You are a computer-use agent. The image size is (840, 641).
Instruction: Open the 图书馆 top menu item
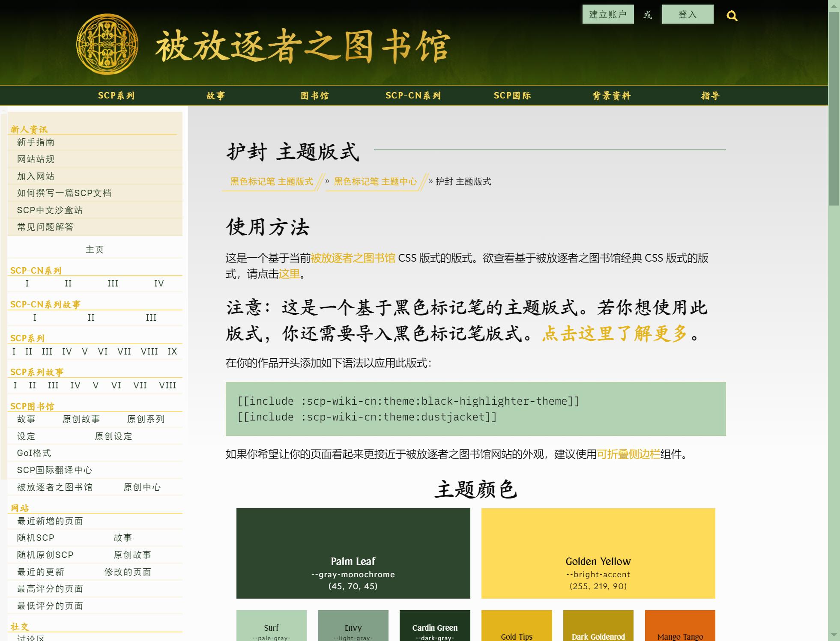pyautogui.click(x=314, y=96)
